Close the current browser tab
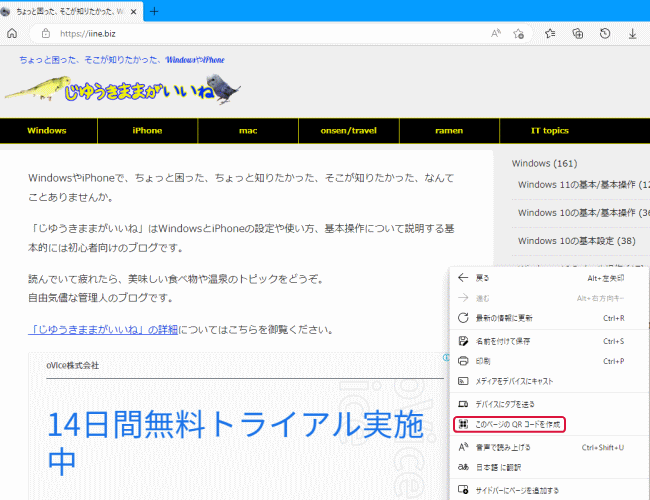 133,12
